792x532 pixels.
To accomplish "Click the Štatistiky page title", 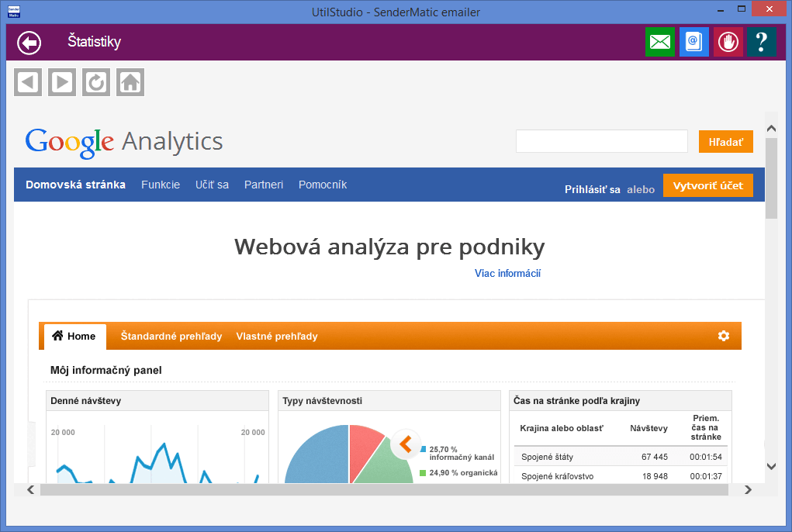I will click(95, 41).
